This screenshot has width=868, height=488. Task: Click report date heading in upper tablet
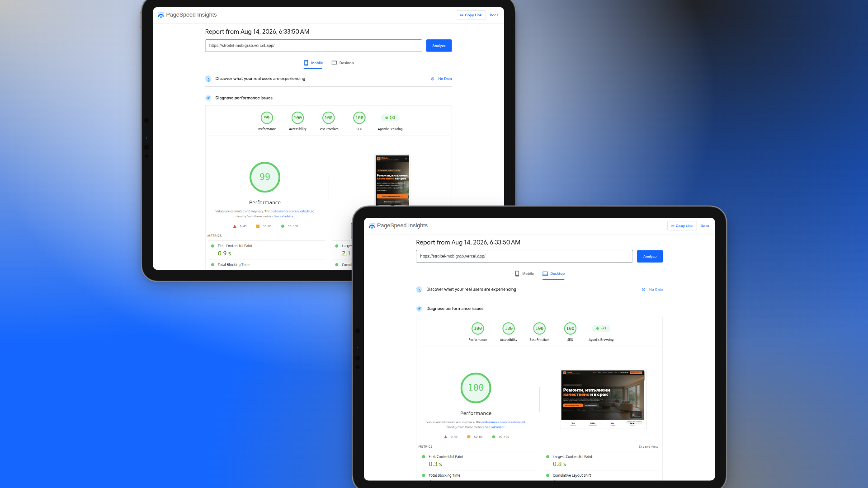point(257,32)
